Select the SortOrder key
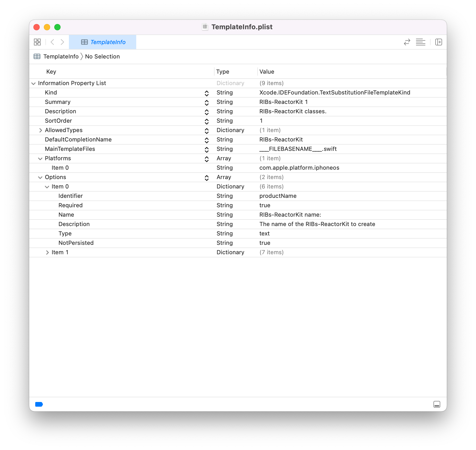 point(58,121)
